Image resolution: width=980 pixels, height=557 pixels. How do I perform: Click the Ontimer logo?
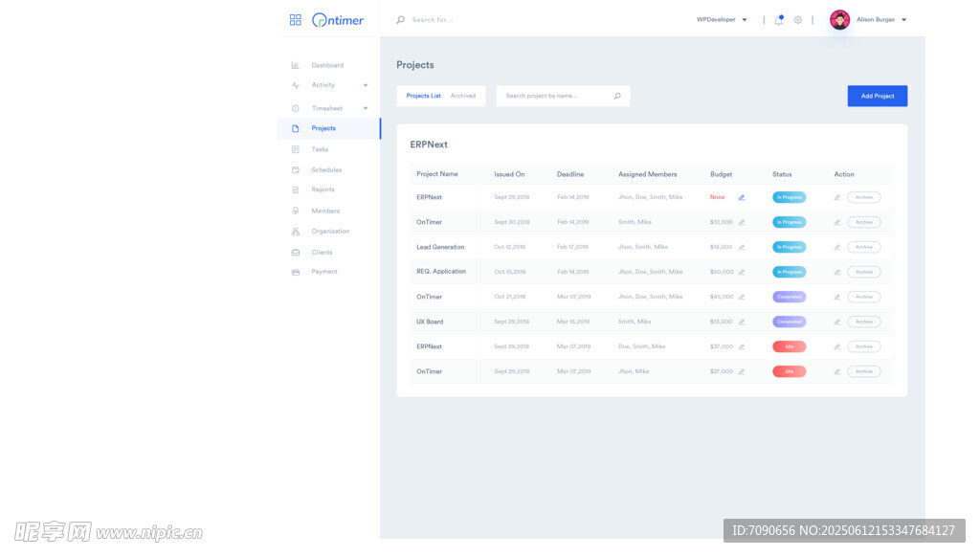click(338, 20)
